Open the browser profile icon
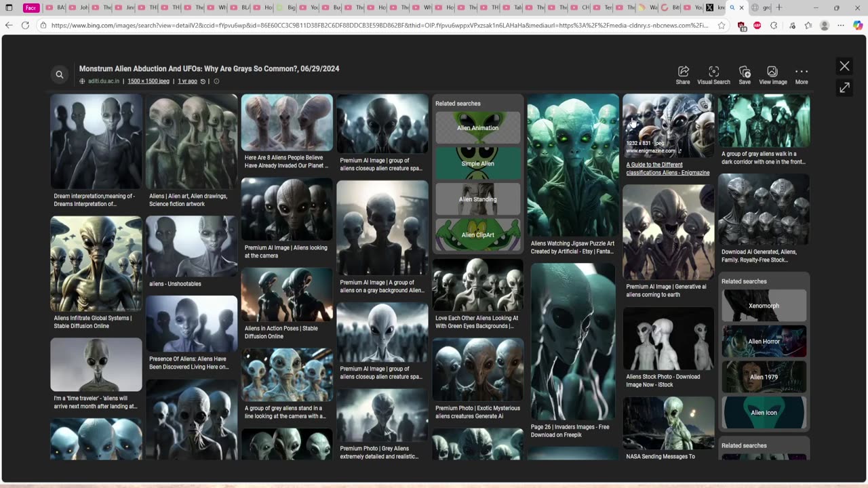 (825, 25)
